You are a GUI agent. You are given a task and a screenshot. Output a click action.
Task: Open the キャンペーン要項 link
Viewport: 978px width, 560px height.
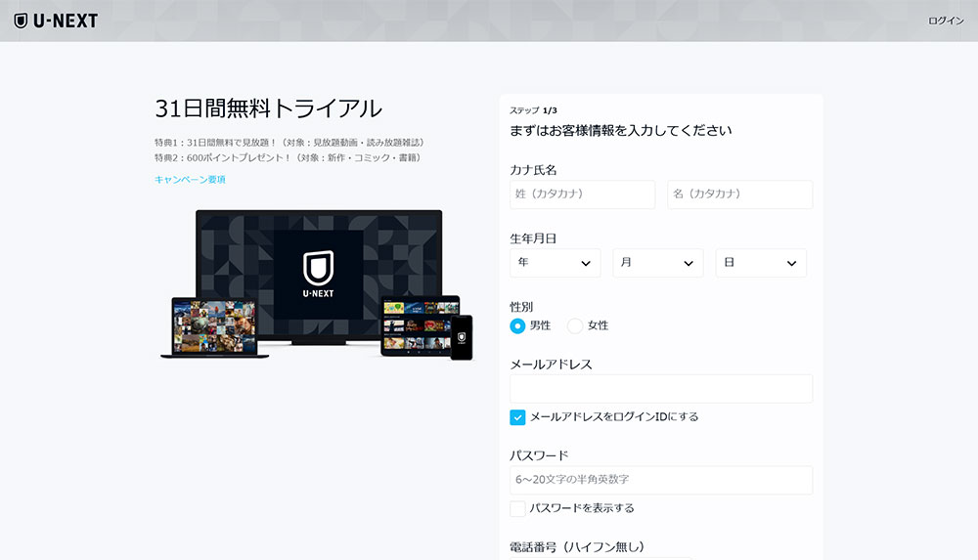click(x=190, y=179)
